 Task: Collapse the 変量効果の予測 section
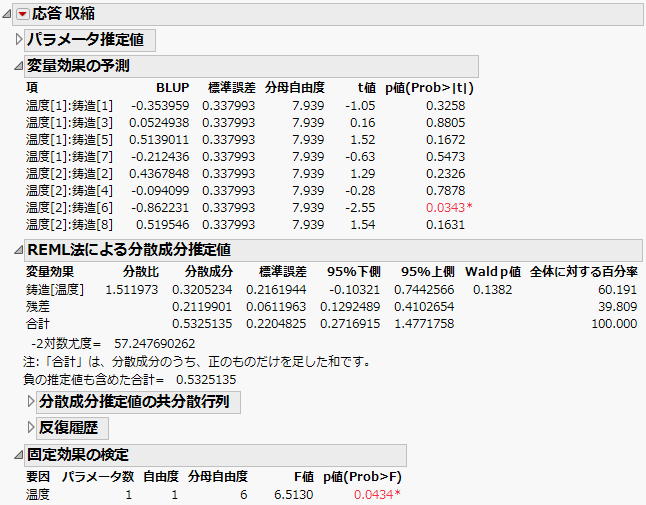coord(19,66)
